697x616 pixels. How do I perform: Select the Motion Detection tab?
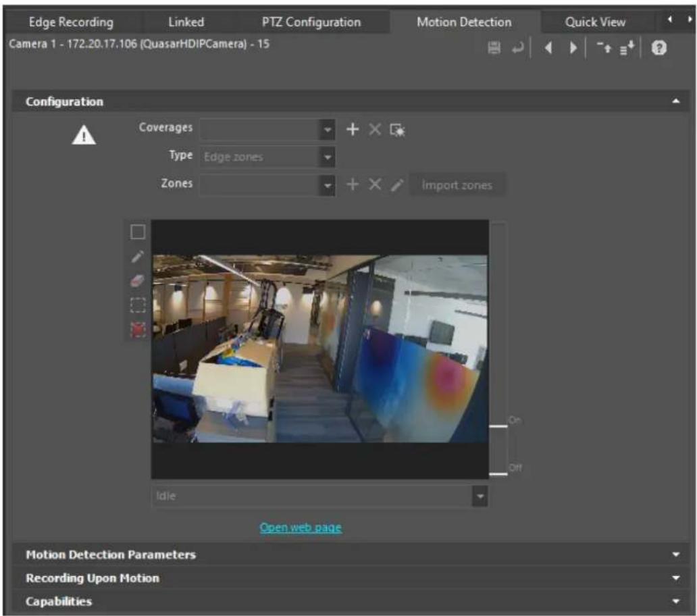pos(464,22)
